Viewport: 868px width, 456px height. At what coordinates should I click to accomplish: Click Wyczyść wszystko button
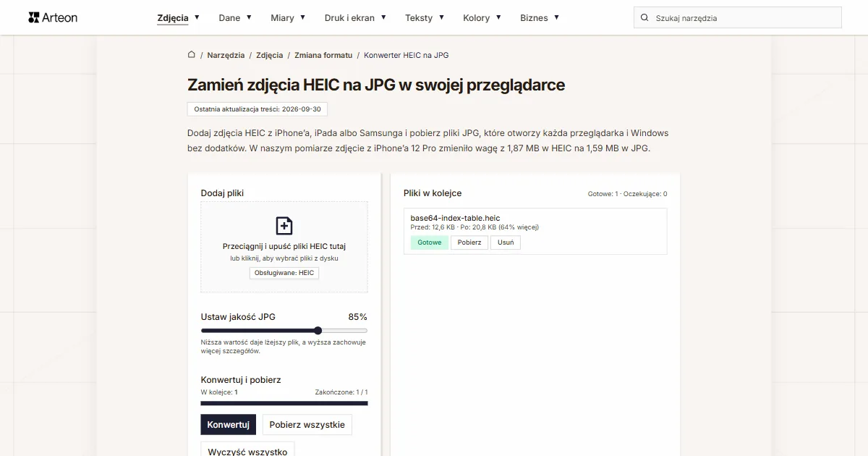click(247, 450)
